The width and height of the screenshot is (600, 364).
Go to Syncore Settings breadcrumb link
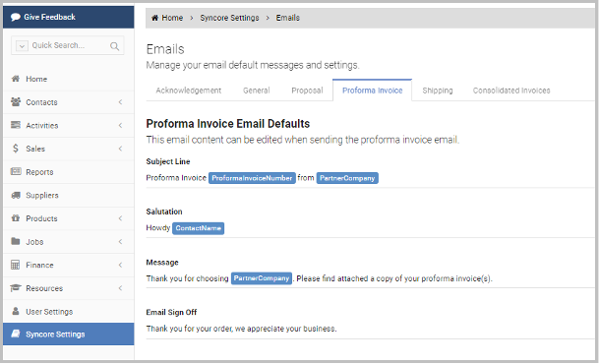(x=229, y=18)
